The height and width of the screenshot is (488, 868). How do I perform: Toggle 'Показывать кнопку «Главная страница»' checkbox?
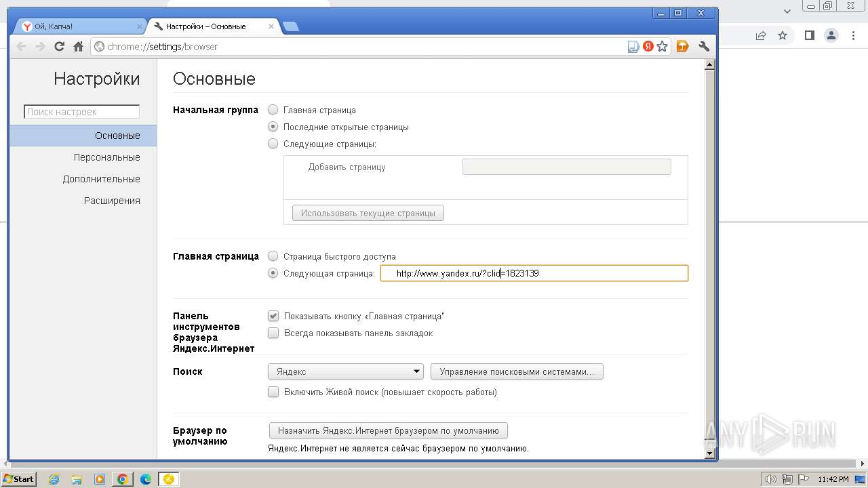click(273, 316)
